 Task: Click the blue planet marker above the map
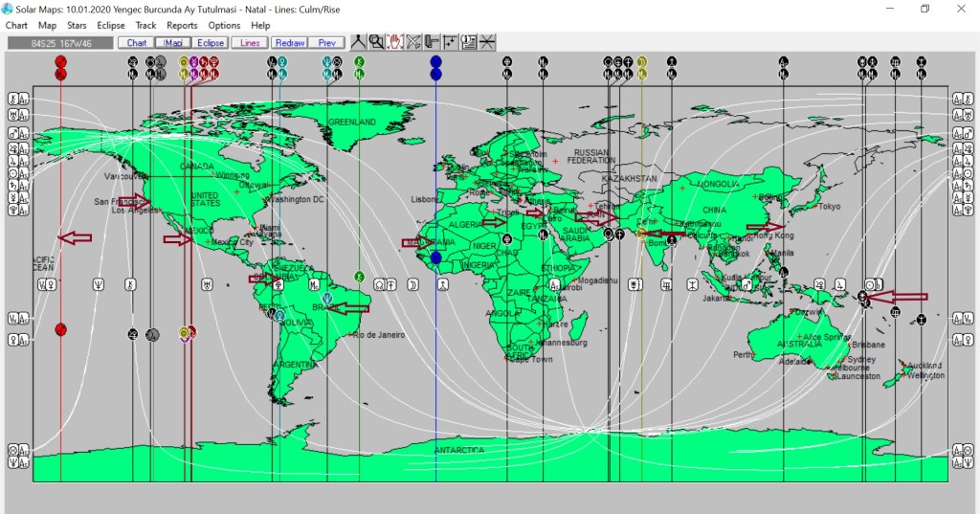pyautogui.click(x=435, y=62)
